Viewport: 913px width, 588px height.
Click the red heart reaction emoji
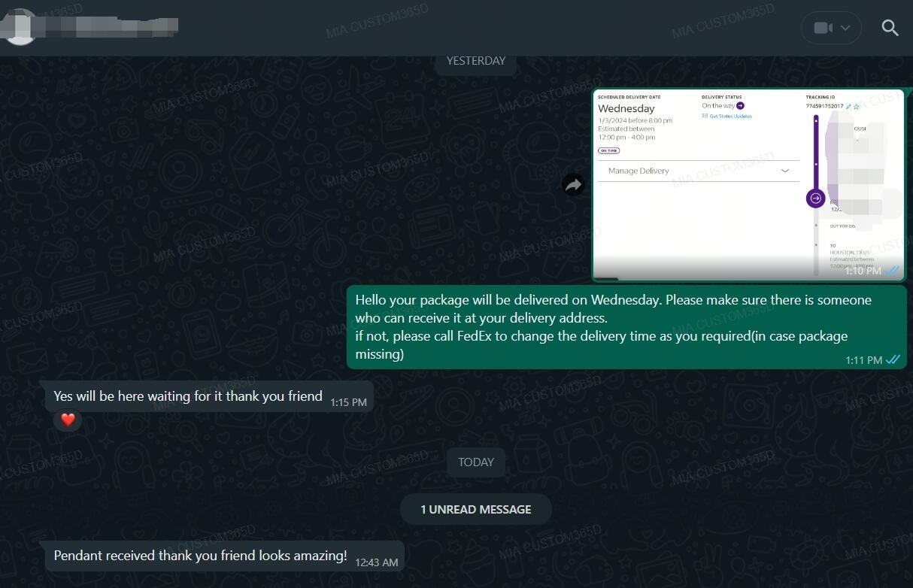[68, 420]
